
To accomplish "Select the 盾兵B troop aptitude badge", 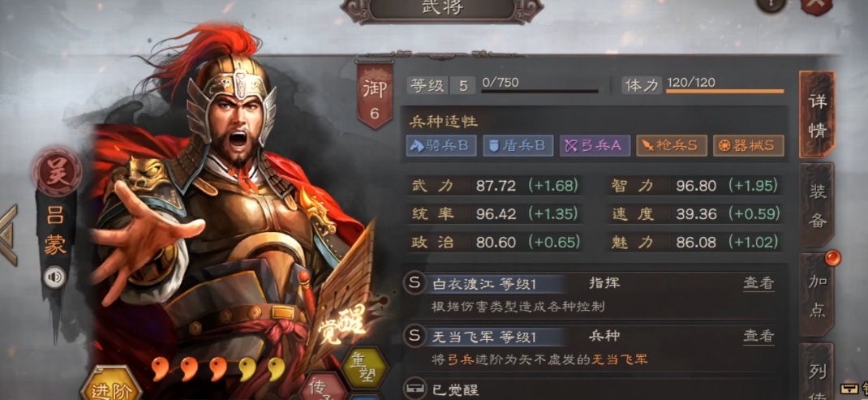I will (517, 146).
